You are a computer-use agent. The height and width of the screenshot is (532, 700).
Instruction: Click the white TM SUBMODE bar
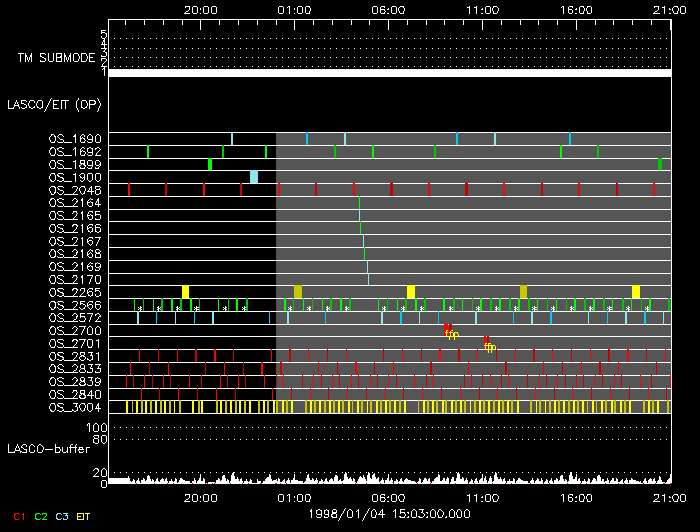coord(389,72)
